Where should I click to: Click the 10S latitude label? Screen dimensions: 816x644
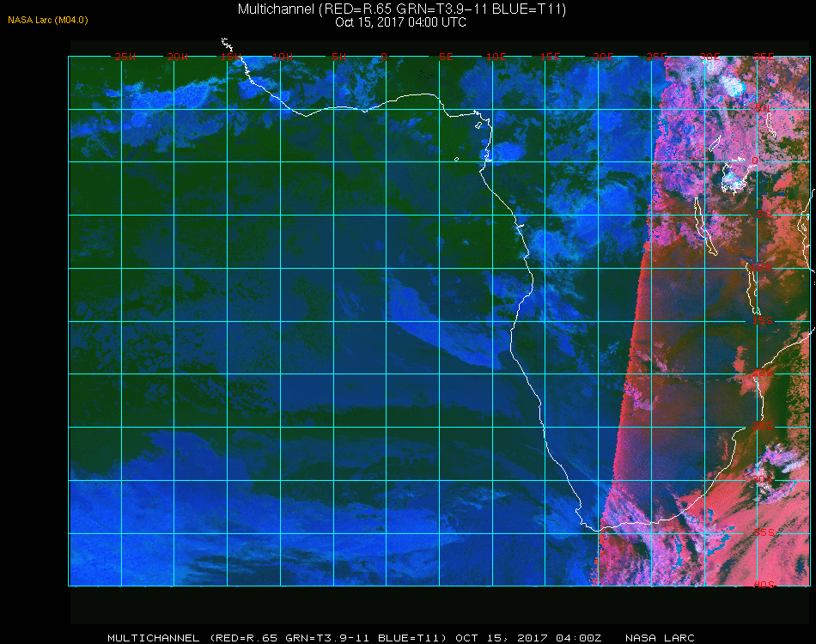[761, 267]
